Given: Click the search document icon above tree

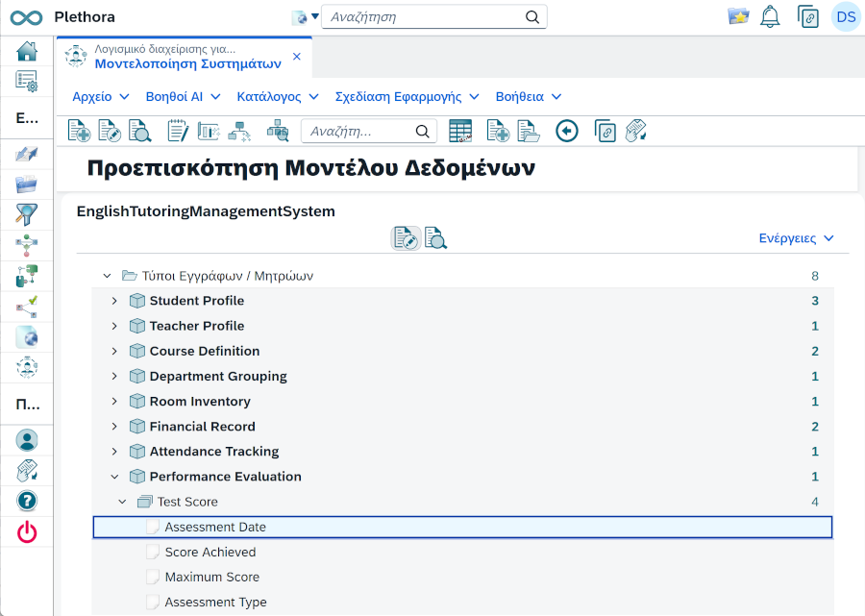Looking at the screenshot, I should click(435, 238).
